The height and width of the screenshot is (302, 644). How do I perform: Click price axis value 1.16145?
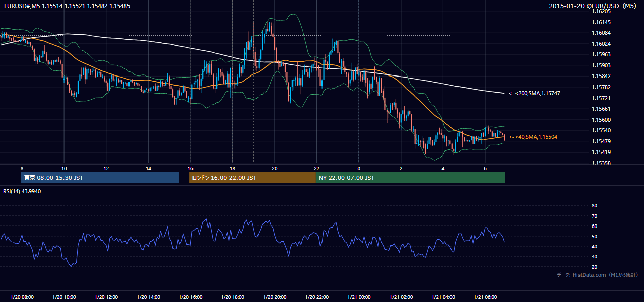coord(601,22)
